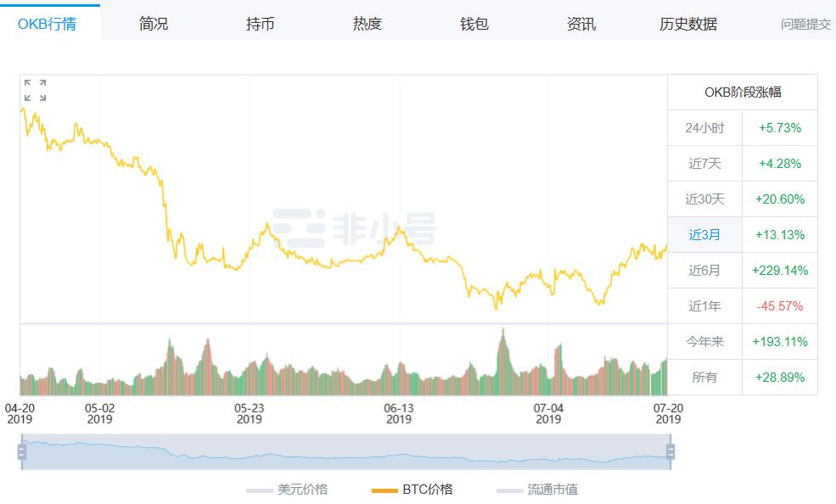Click the 问题提交 link
This screenshot has width=836, height=504.
[x=805, y=24]
